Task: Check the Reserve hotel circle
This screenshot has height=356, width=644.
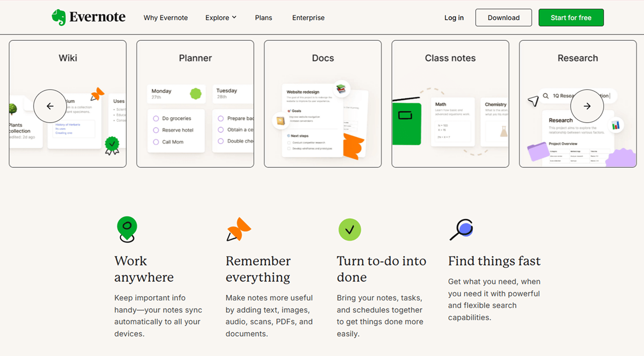Action: pos(156,130)
